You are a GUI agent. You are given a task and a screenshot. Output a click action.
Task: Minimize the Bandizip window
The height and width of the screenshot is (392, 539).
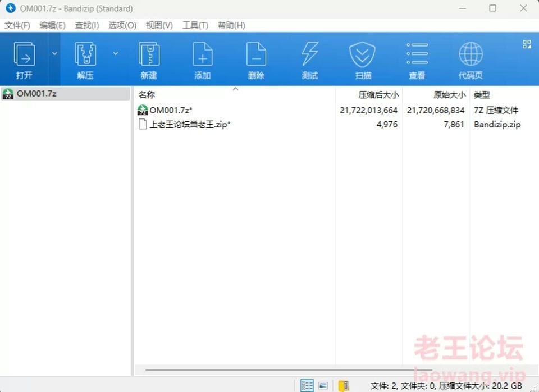click(x=462, y=8)
